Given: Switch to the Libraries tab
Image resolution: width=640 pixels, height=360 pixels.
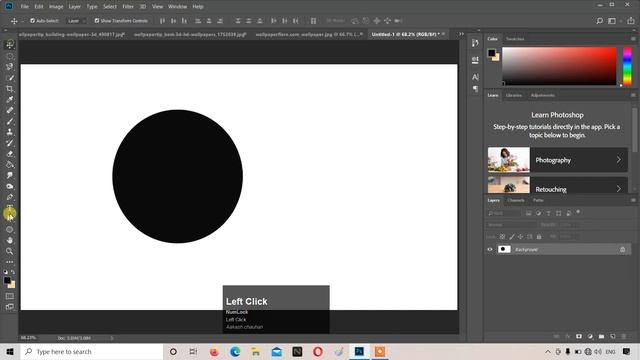Looking at the screenshot, I should coord(514,96).
